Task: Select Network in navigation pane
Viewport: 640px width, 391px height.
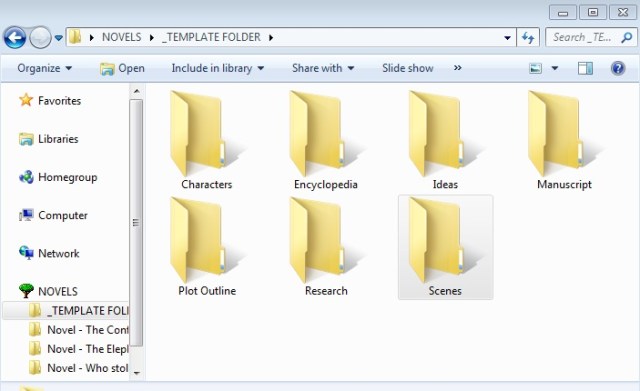Action: coord(49,253)
